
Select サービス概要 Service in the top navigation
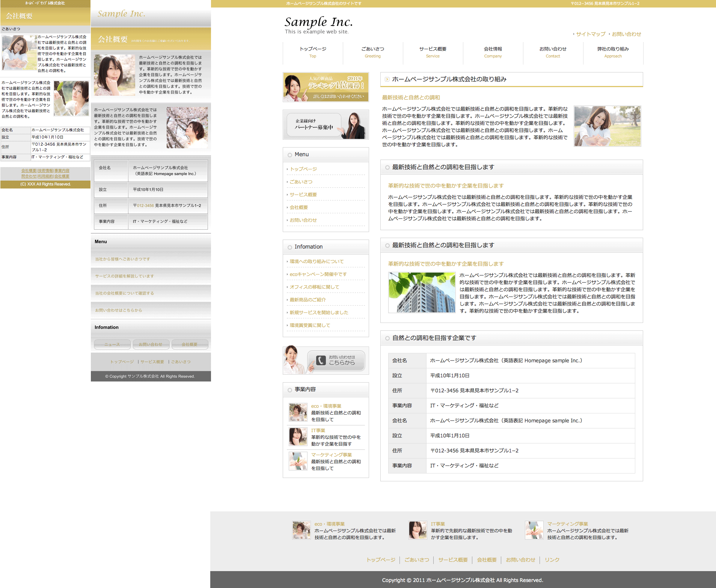point(433,52)
